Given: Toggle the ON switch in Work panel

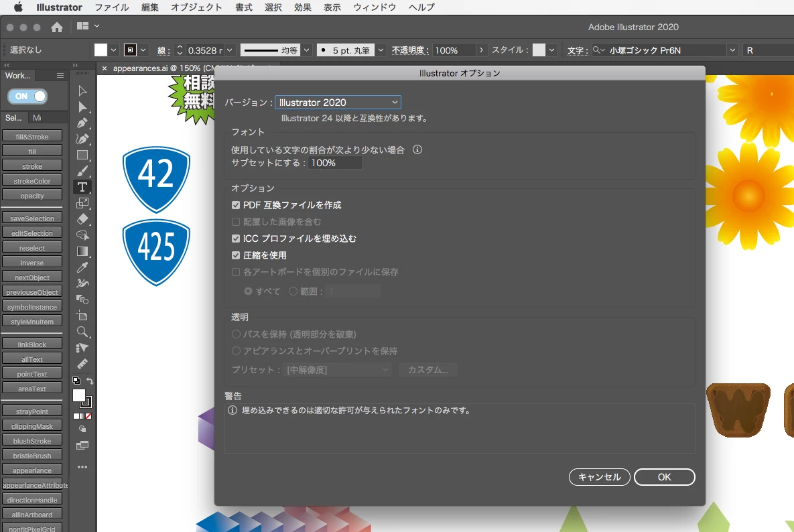Looking at the screenshot, I should (x=28, y=96).
